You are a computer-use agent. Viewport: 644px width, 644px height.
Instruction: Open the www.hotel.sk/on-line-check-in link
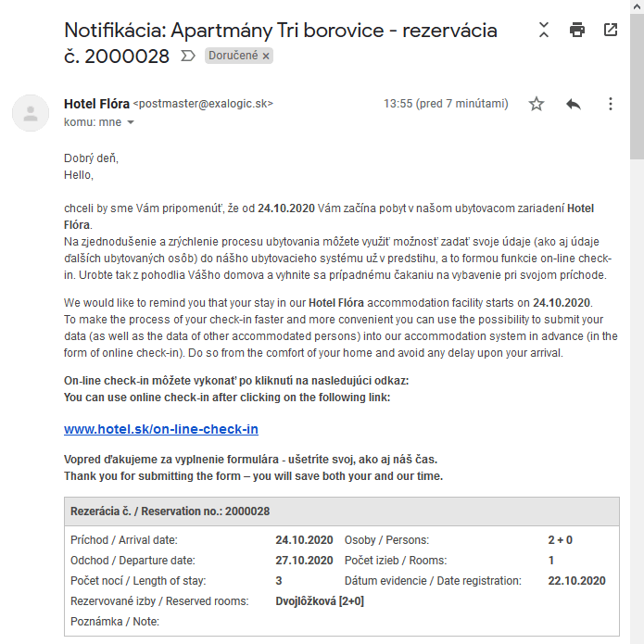(161, 429)
